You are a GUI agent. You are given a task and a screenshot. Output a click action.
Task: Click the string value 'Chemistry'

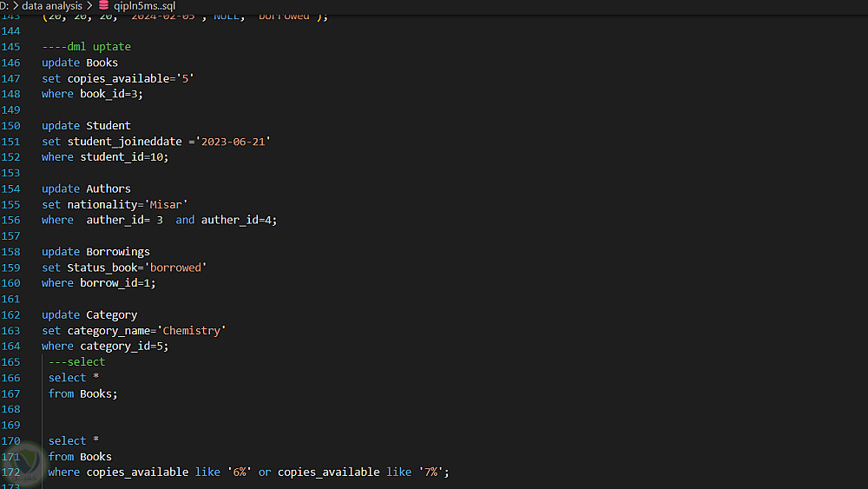pyautogui.click(x=192, y=331)
